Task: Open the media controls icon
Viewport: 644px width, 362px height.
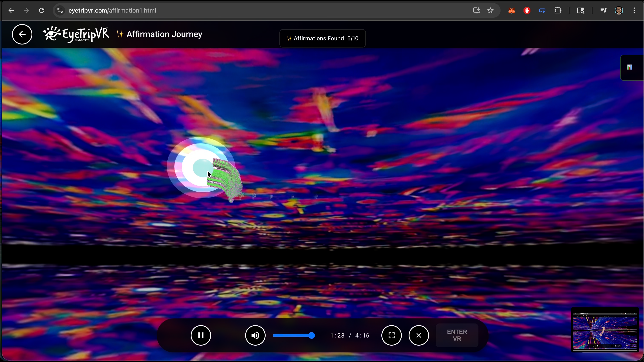Action: point(603,10)
